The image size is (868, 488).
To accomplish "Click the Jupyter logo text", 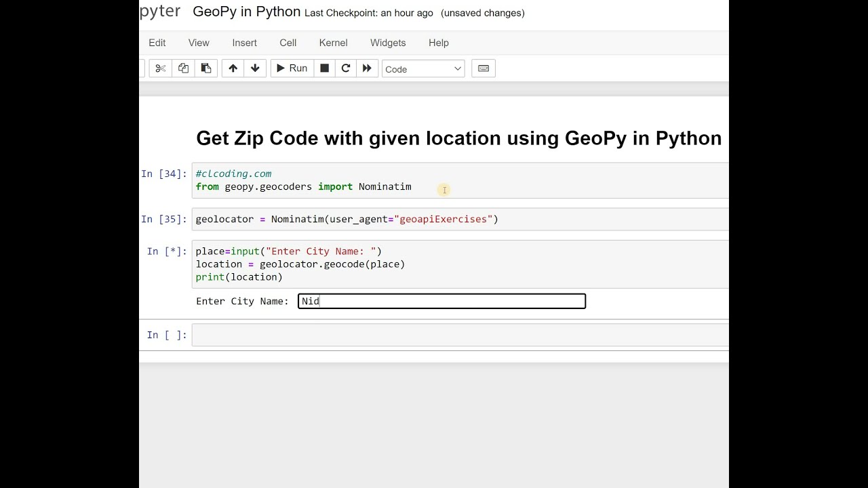I will click(160, 12).
